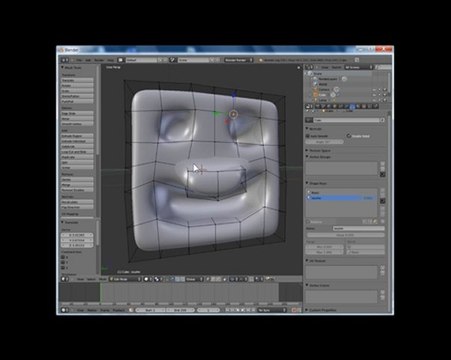The image size is (451, 360).
Task: Click the Extrude Region button
Action: point(77,136)
